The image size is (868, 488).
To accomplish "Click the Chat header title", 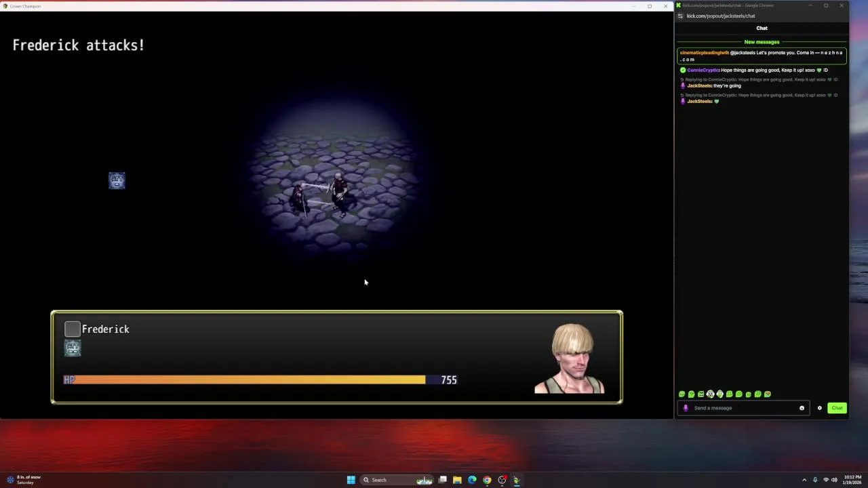I will coord(762,28).
